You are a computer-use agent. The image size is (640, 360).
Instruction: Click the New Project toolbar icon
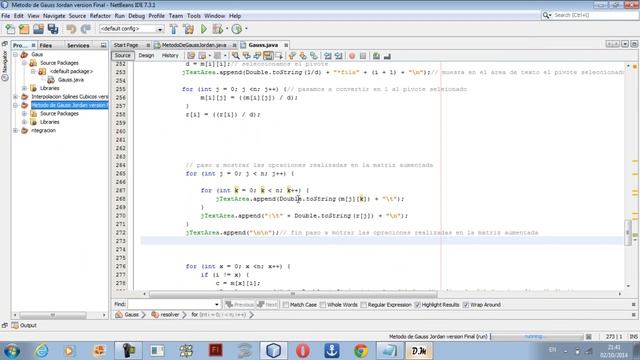pyautogui.click(x=24, y=29)
